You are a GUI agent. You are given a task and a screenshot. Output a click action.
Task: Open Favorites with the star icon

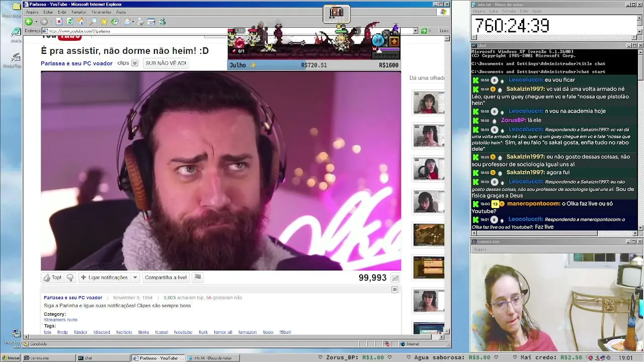point(104,22)
